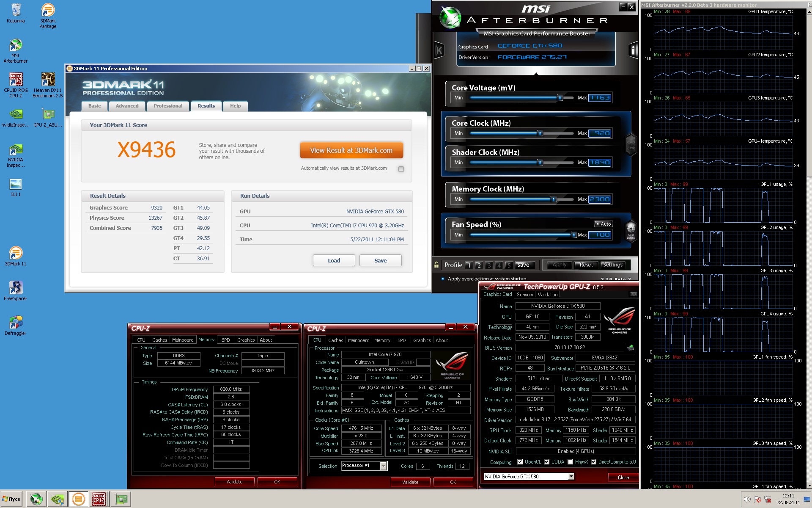Open SLI 1 image file icon
Screen dimensions: 812x508
click(16, 187)
